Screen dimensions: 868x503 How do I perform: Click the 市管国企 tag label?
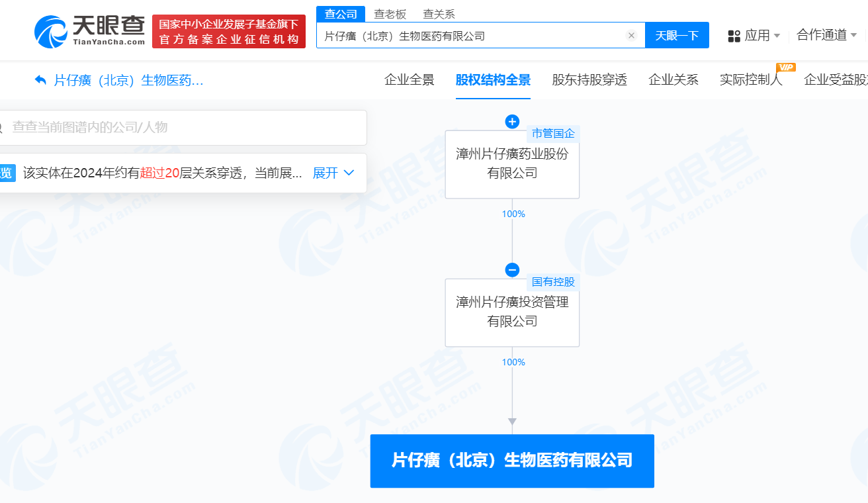tap(553, 134)
